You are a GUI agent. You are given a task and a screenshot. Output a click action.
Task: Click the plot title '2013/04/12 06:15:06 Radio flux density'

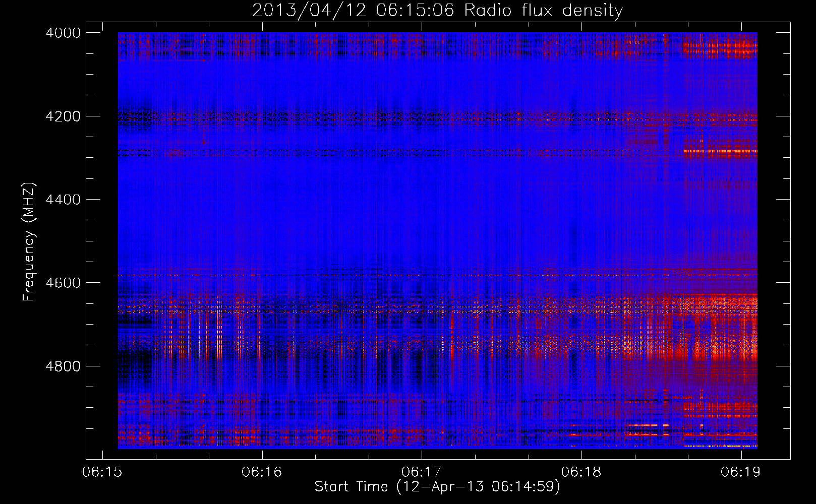437,10
